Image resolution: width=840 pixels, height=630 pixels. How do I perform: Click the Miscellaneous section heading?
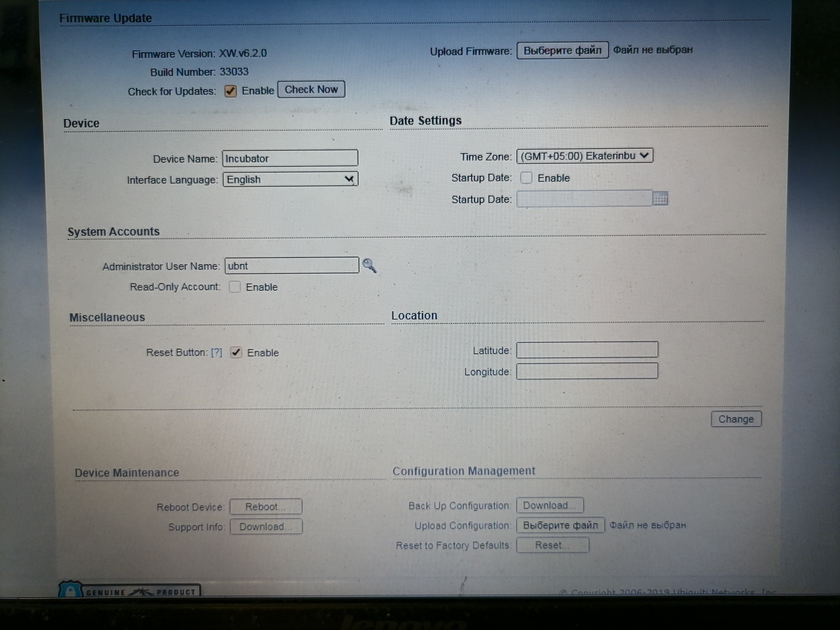[107, 318]
